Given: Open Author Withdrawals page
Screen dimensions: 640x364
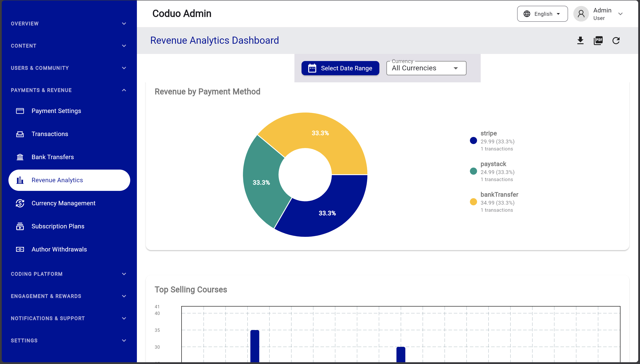Looking at the screenshot, I should [x=69, y=249].
